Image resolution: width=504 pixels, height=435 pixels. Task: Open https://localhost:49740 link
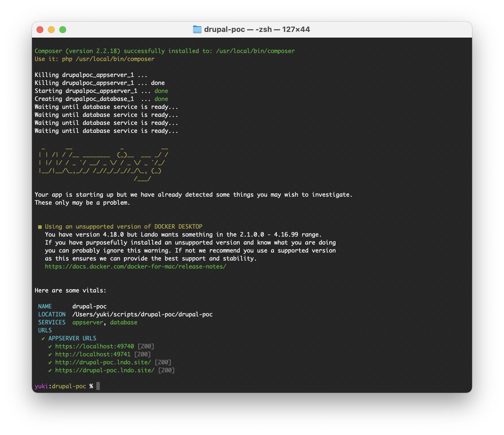click(x=95, y=346)
